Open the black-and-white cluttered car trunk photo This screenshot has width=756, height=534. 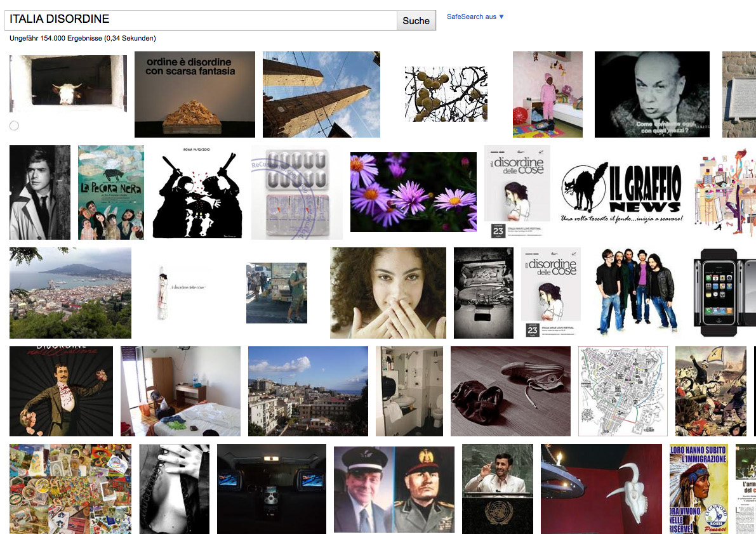coord(484,293)
